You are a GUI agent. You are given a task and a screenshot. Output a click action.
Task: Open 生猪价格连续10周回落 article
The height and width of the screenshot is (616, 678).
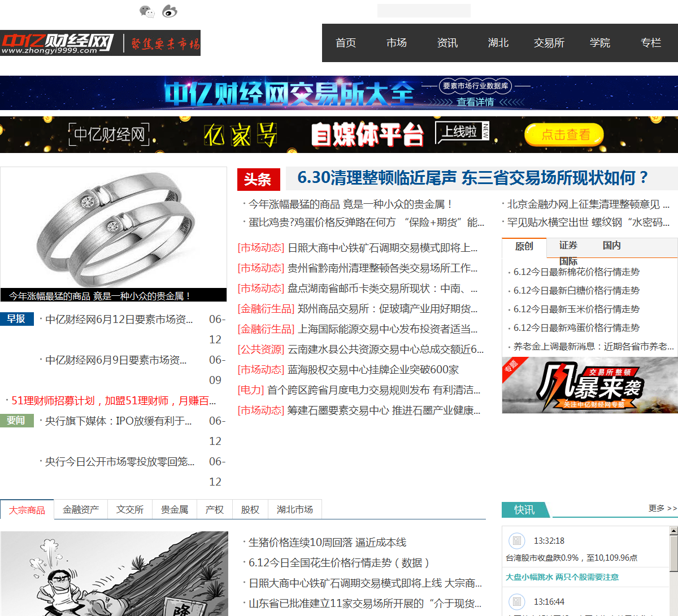click(328, 543)
